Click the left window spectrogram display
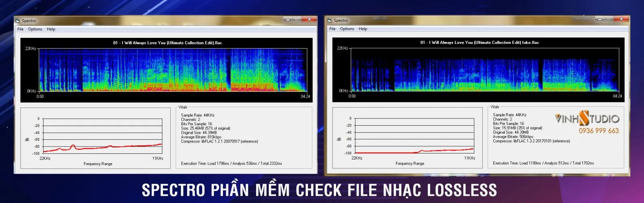The image size is (644, 203). point(173,70)
